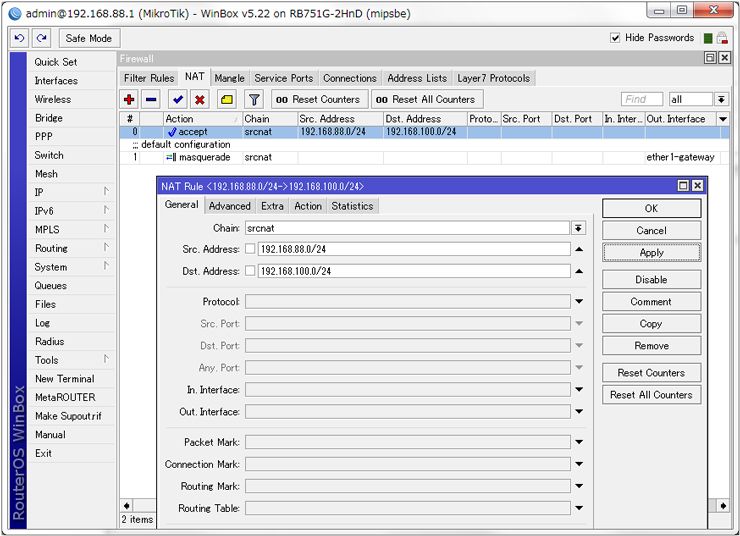Sort by the Action column header
This screenshot has width=740, height=536.
(202, 119)
